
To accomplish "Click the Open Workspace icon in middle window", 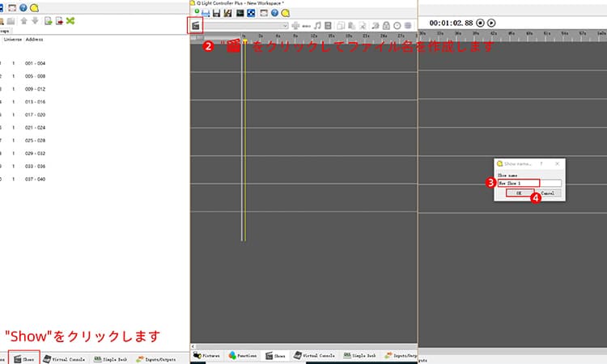I will point(206,13).
